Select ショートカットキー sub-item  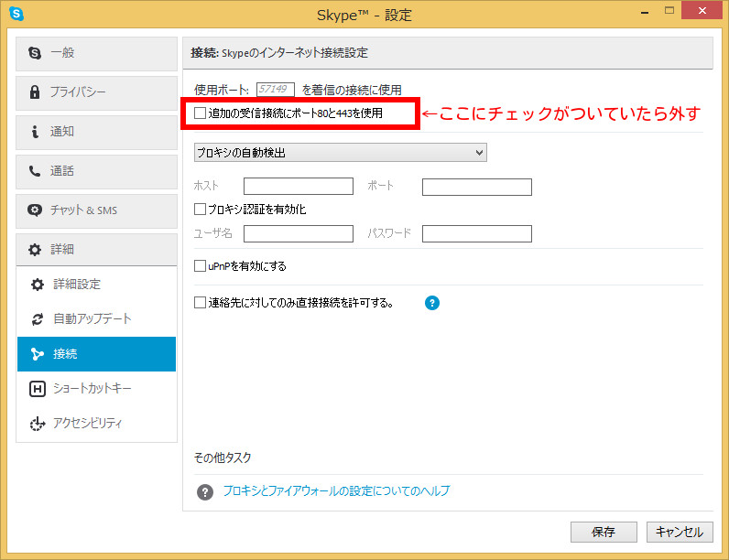point(97,389)
